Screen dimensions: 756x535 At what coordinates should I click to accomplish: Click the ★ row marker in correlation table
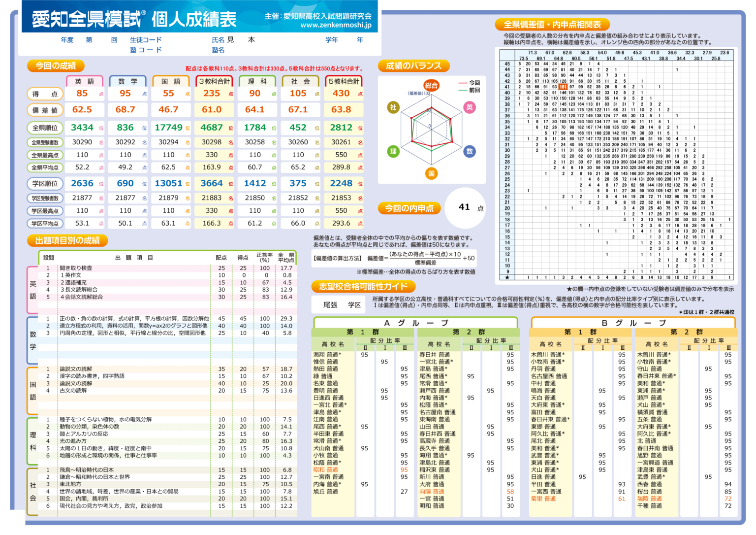tap(507, 277)
